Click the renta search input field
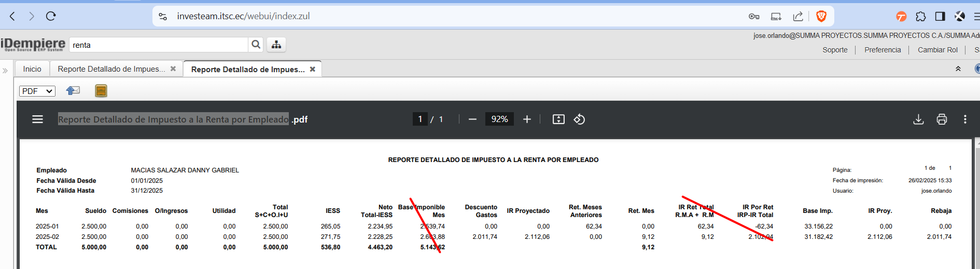The width and height of the screenshot is (980, 269). (x=158, y=45)
